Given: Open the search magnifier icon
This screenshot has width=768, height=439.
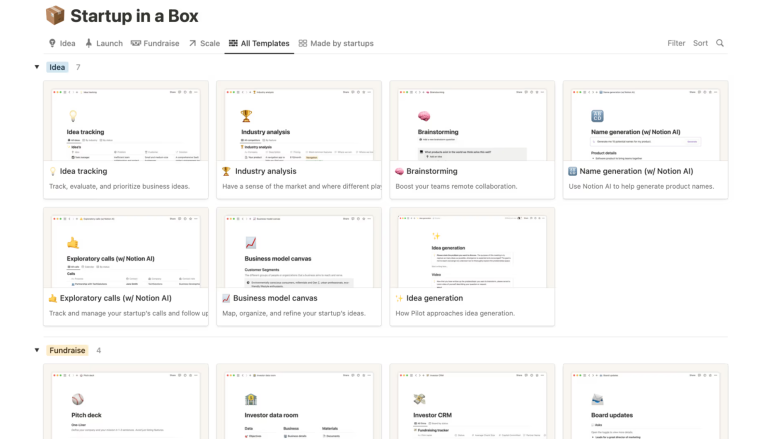Looking at the screenshot, I should (x=720, y=43).
